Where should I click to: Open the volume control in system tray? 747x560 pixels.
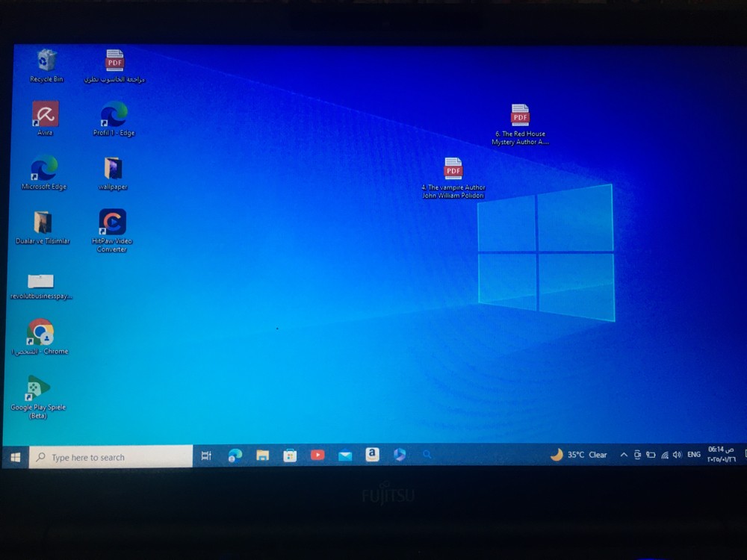tap(677, 455)
